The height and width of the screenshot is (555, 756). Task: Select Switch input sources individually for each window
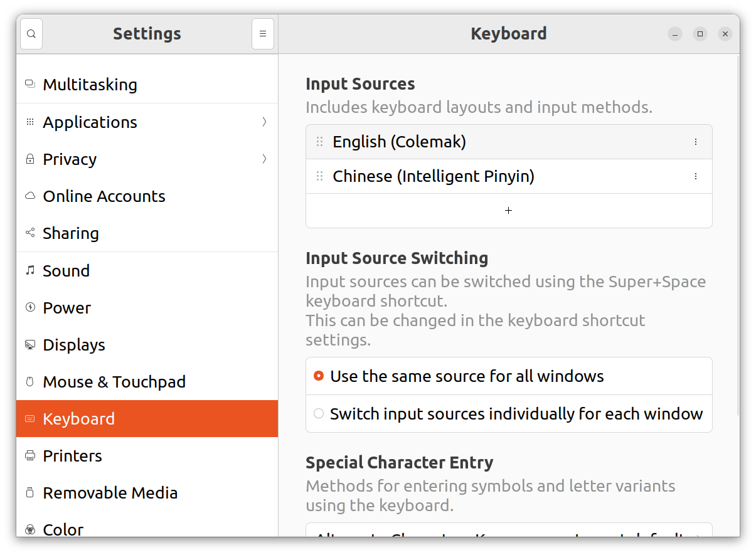pos(509,414)
